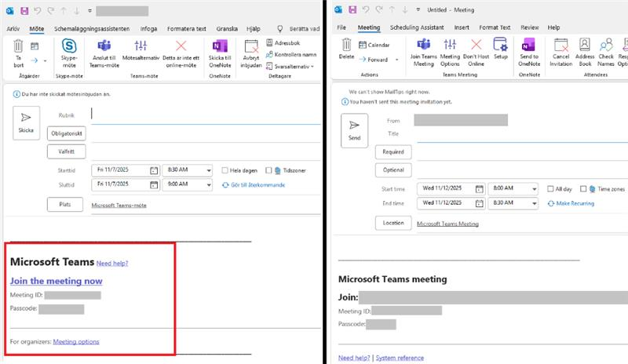Click the Setup icon
The image size is (628, 364).
click(x=500, y=44)
